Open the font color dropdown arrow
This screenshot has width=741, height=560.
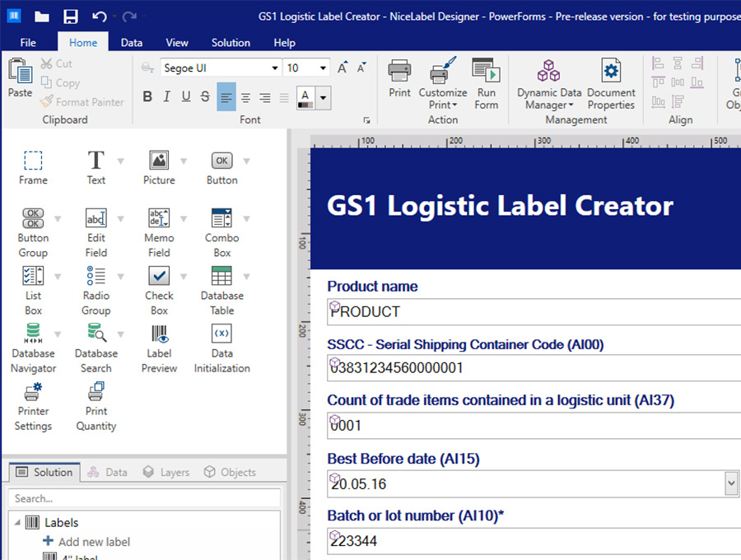click(324, 98)
